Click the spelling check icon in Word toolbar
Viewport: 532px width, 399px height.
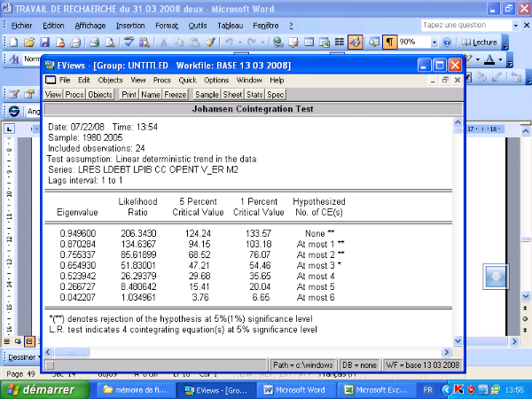(x=129, y=42)
